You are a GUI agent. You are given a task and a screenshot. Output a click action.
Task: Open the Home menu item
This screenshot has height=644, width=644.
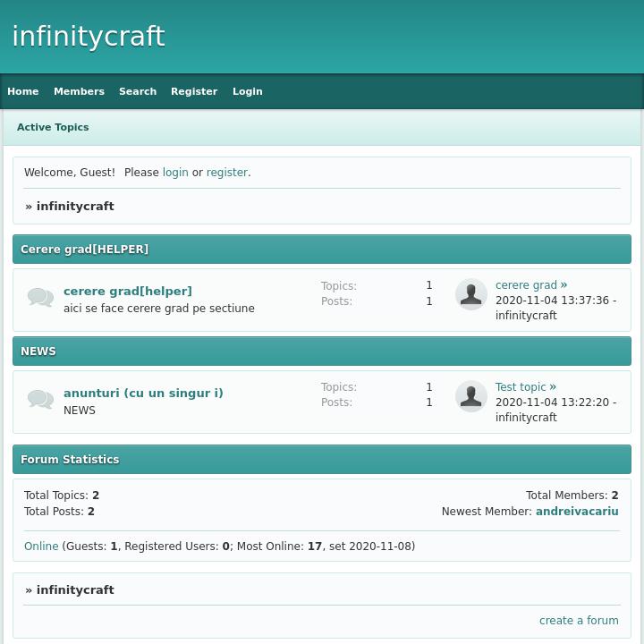tap(23, 91)
